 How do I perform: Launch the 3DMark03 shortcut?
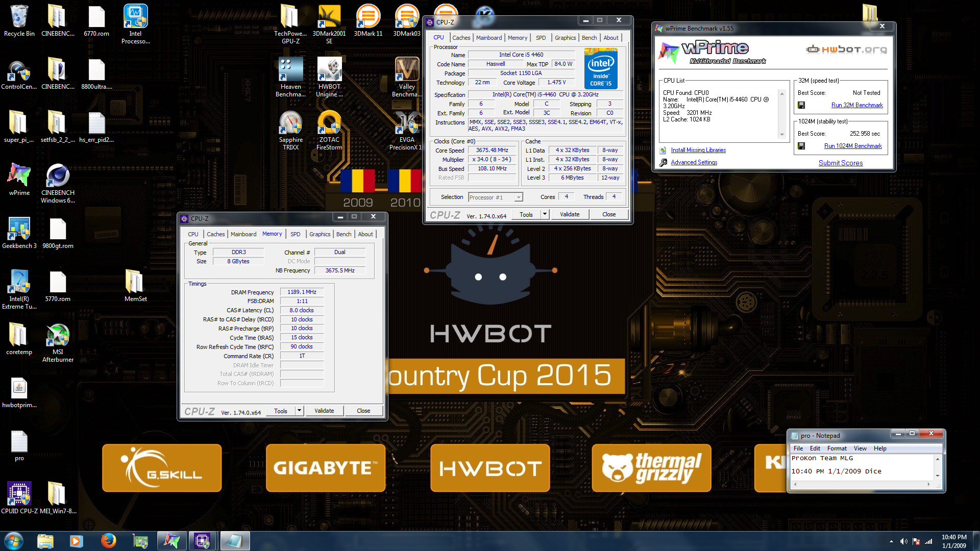tap(407, 21)
